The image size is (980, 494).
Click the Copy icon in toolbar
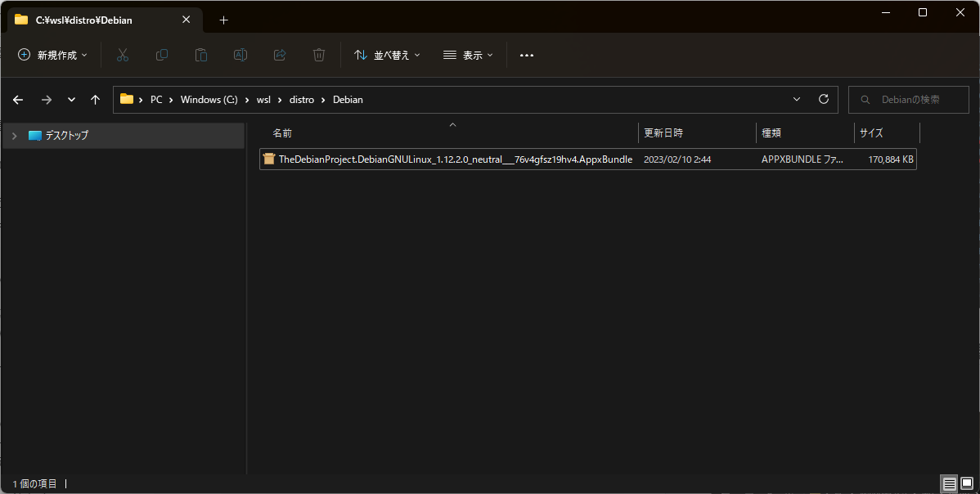coord(162,55)
